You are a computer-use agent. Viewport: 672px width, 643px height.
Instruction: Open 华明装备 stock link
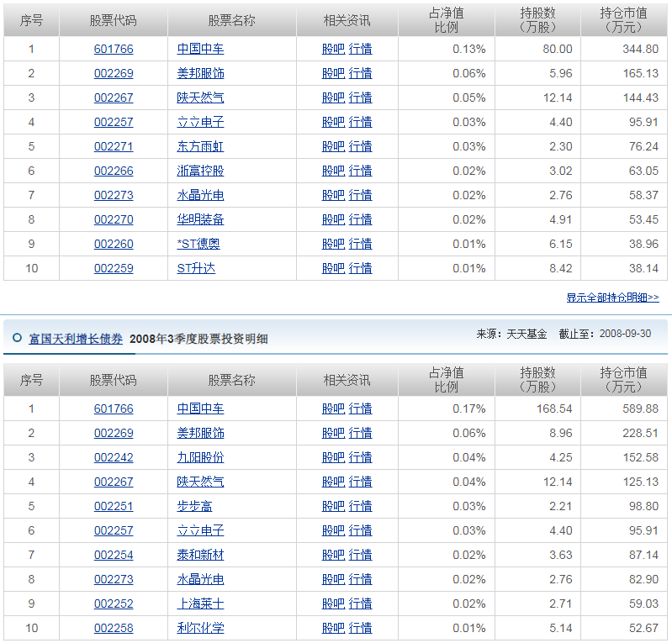200,219
